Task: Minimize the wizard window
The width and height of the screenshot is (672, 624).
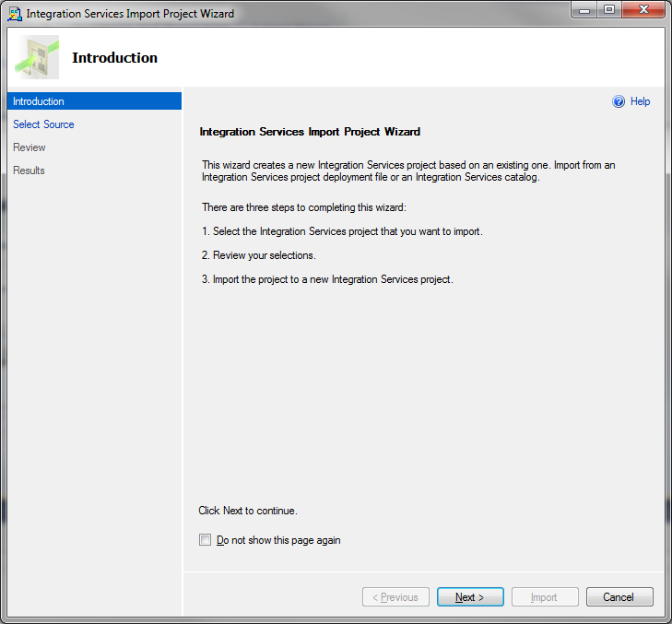Action: pos(584,10)
